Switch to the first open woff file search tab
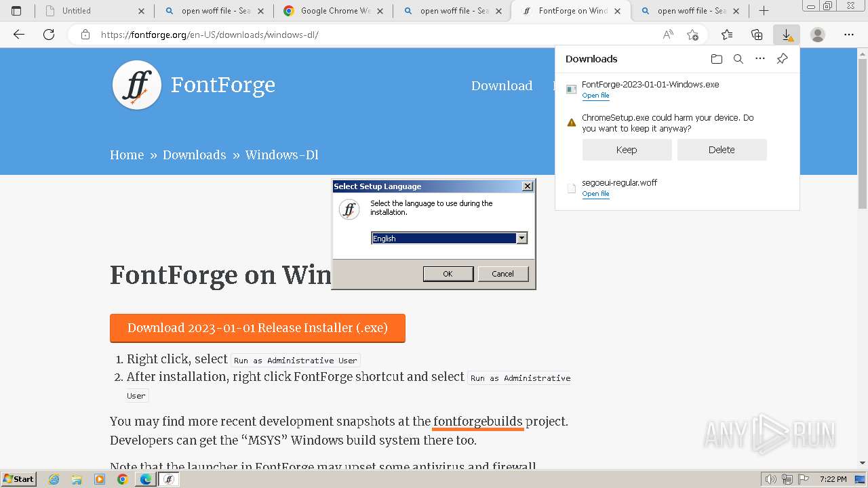868x488 pixels. 214,11
